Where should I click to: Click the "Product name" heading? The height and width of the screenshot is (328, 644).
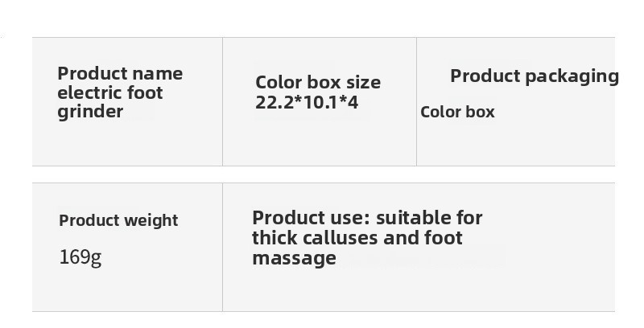point(120,74)
